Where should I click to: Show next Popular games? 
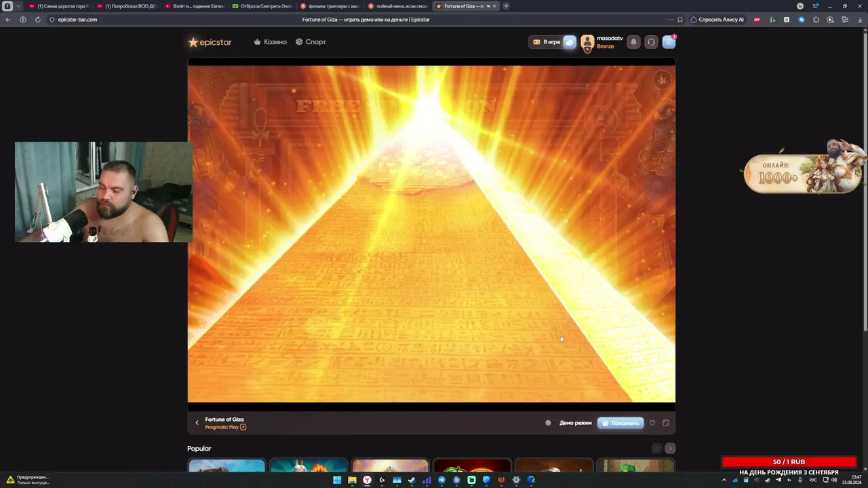point(670,449)
